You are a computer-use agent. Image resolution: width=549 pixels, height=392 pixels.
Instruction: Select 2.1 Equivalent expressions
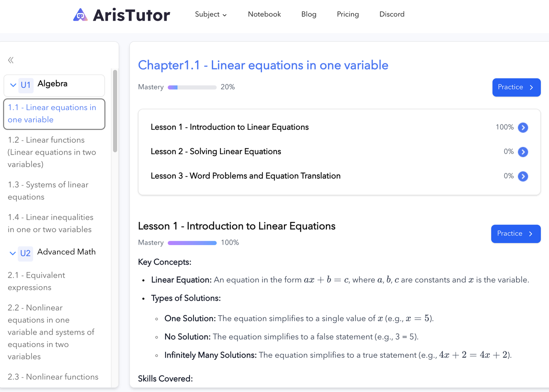pos(36,281)
